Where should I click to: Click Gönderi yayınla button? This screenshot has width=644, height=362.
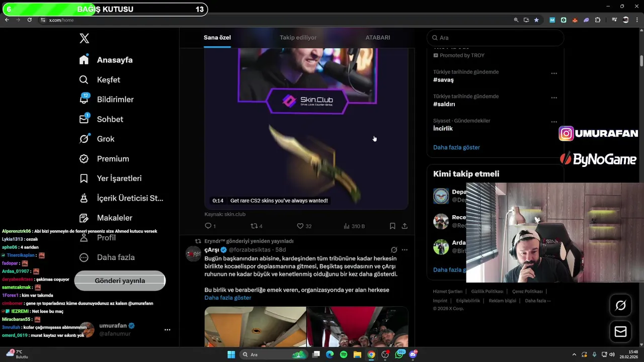(120, 281)
